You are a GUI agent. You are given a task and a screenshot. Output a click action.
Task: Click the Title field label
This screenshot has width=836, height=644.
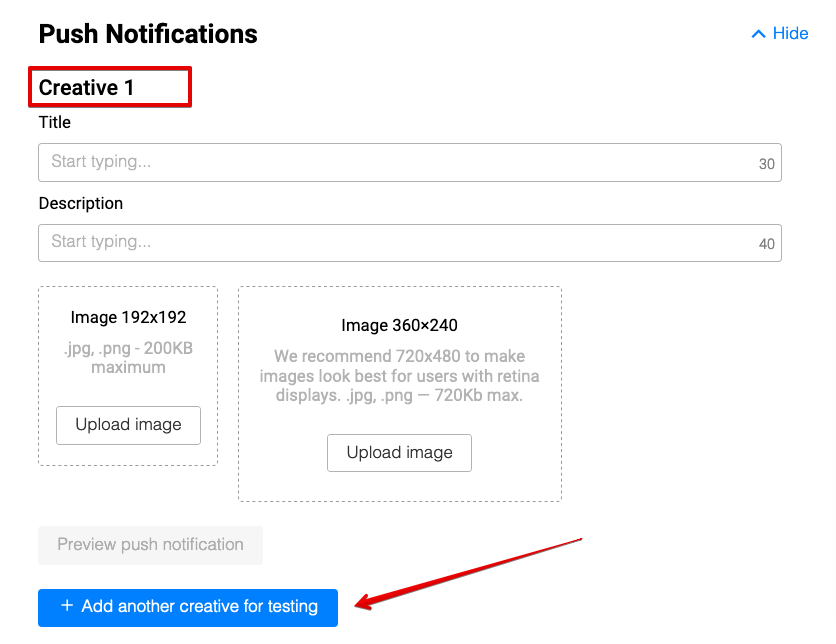[55, 122]
